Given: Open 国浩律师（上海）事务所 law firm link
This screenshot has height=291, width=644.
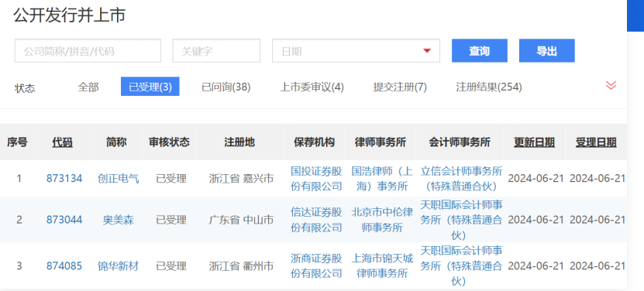Looking at the screenshot, I should tap(382, 179).
